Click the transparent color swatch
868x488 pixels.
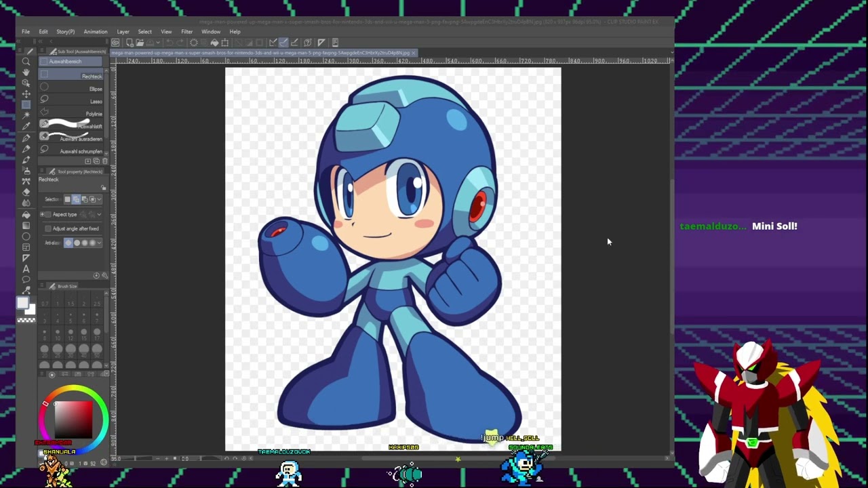pos(26,320)
